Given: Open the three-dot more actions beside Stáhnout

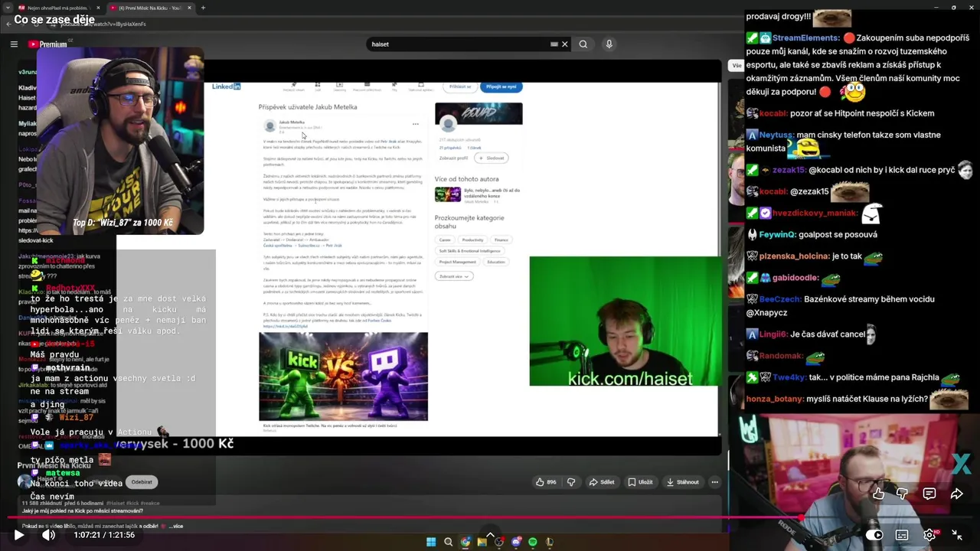Looking at the screenshot, I should pos(714,482).
